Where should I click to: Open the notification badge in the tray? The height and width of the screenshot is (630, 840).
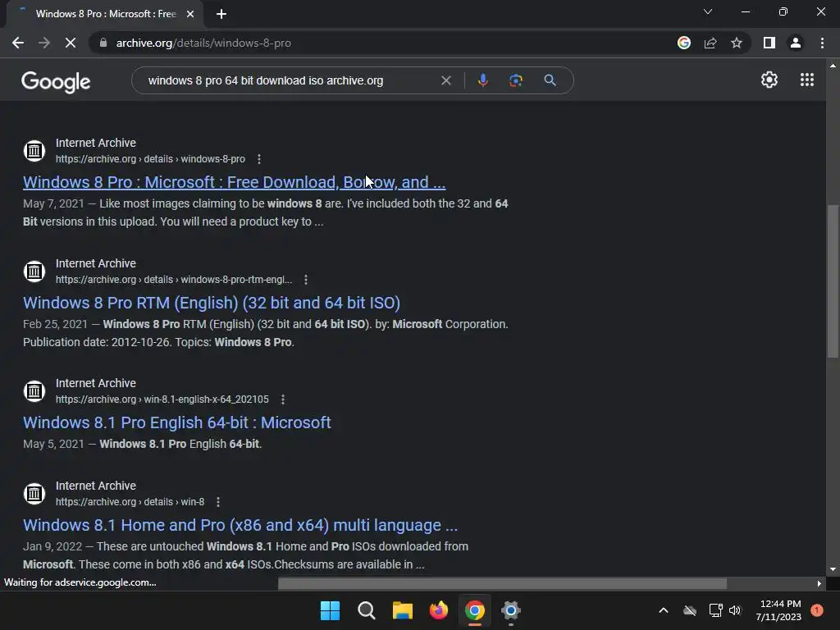[x=817, y=609]
